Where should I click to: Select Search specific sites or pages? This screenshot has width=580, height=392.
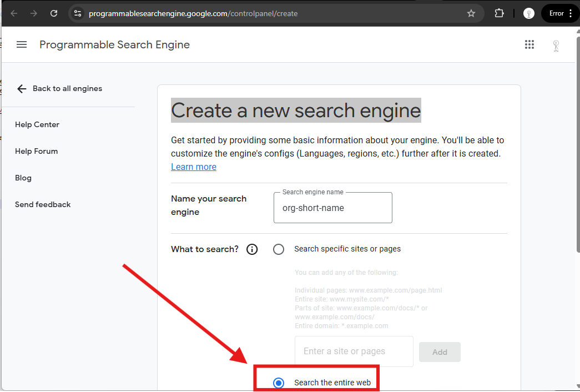click(x=279, y=249)
